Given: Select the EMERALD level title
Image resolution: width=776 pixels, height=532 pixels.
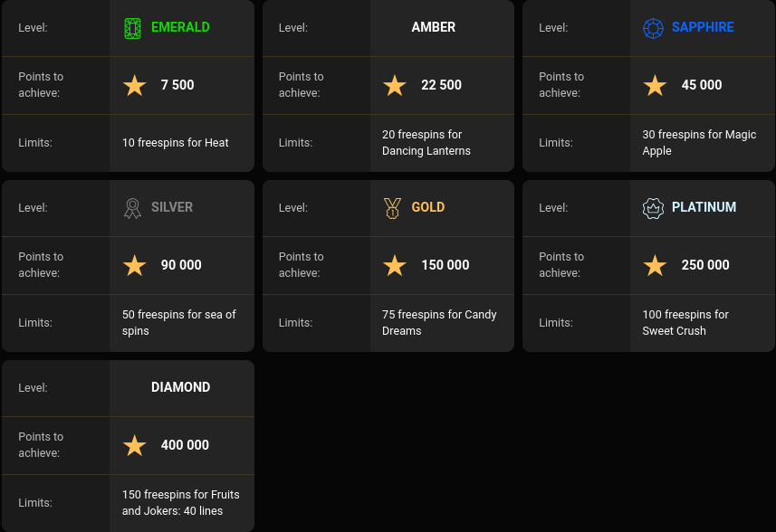Looking at the screenshot, I should pos(180,27).
